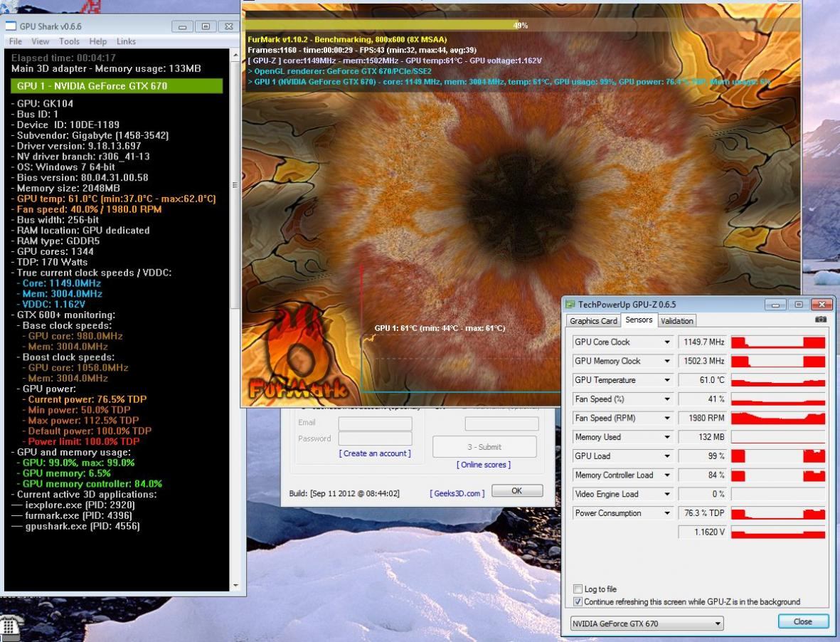Screen dimensions: 840x642
Task: Click the Power limit 100.0% TDP line
Action: [x=80, y=441]
